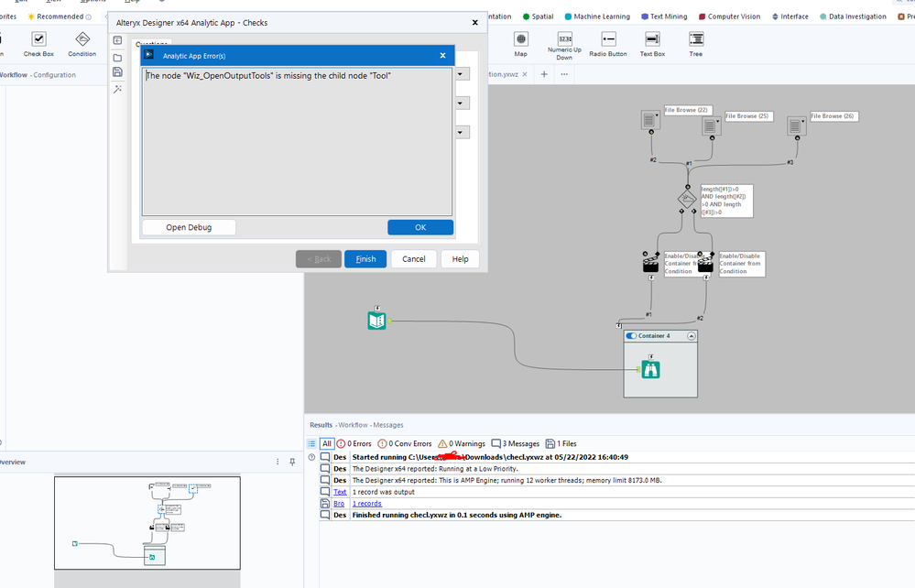Open the workflow tabs overflow menu
Viewport: 915px width, 588px height.
click(564, 74)
